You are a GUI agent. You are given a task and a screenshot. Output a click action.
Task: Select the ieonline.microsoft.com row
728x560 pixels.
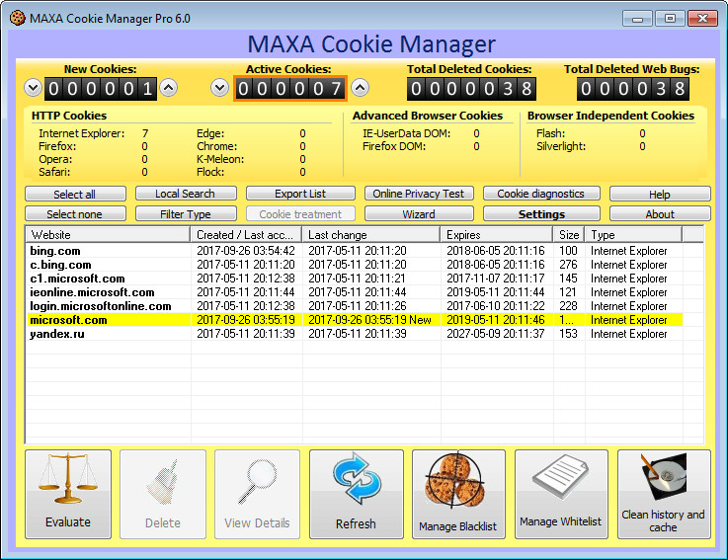(x=355, y=292)
